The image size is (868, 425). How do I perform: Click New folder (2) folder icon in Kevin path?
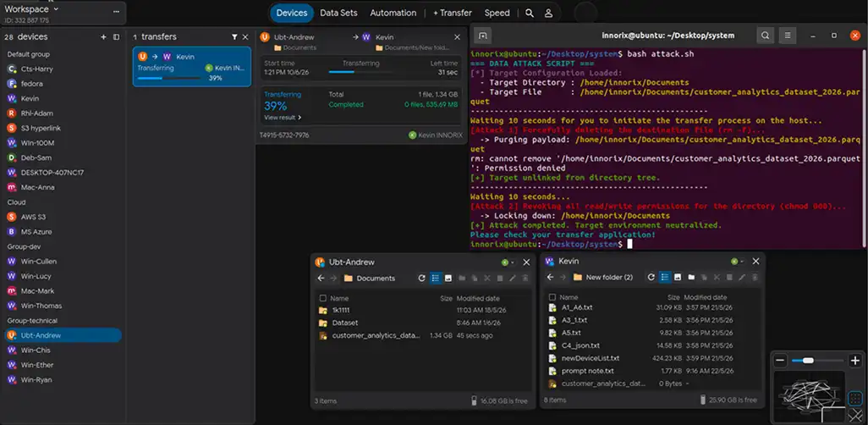tap(577, 277)
